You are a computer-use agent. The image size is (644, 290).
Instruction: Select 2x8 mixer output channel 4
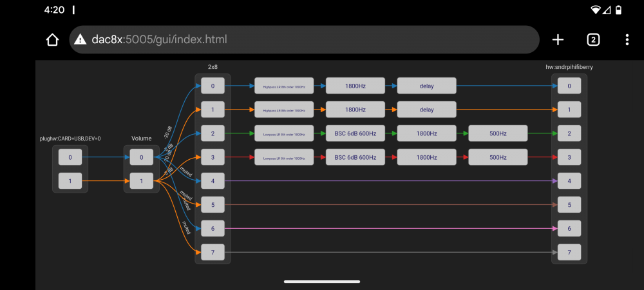[x=213, y=181]
